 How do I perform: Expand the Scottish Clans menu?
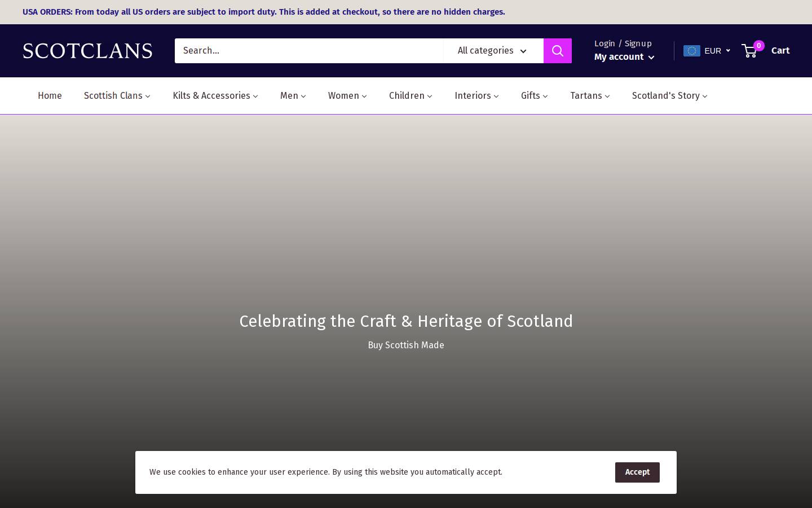pyautogui.click(x=117, y=96)
